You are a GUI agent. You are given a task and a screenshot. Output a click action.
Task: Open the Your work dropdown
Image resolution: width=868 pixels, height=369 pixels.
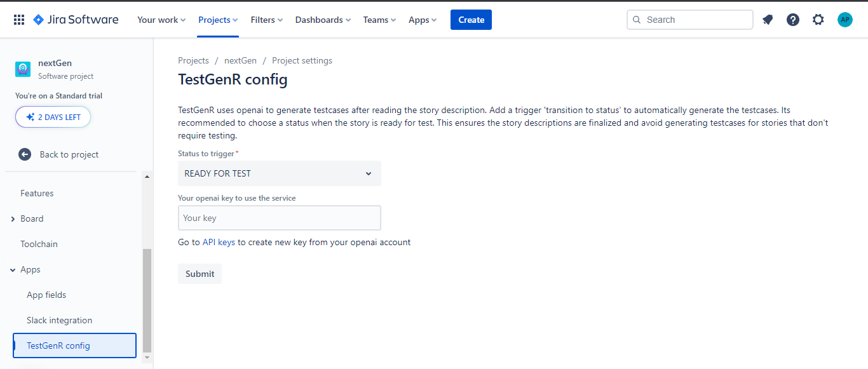point(161,20)
